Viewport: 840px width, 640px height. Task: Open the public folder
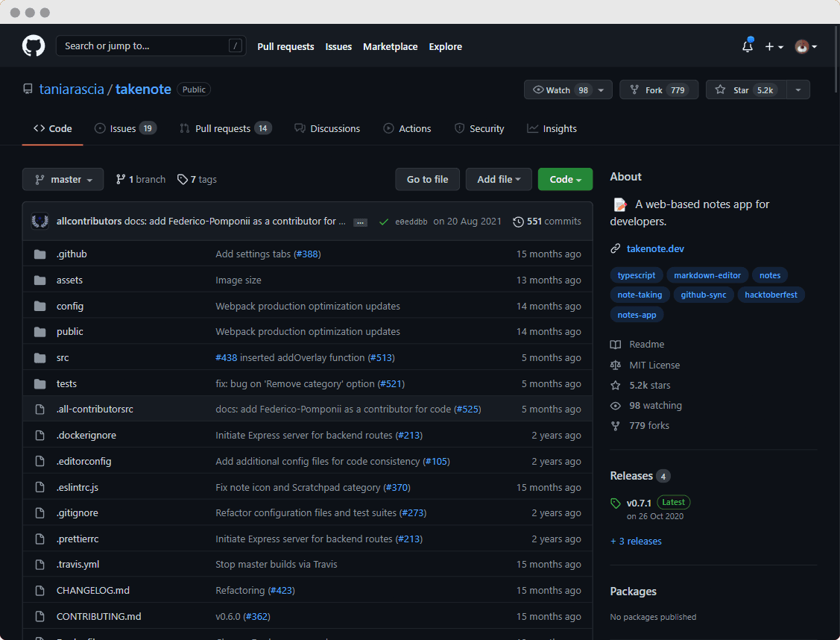(70, 332)
